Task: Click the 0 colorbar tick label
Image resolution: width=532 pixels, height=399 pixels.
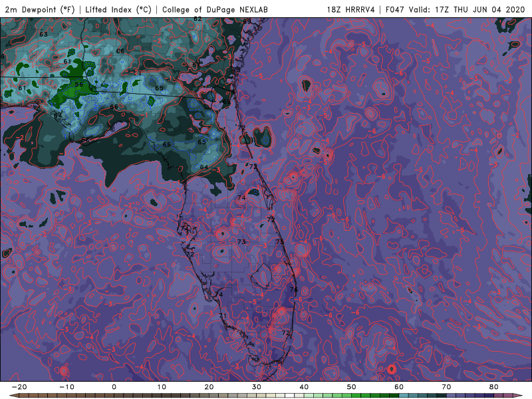Action: pyautogui.click(x=114, y=387)
